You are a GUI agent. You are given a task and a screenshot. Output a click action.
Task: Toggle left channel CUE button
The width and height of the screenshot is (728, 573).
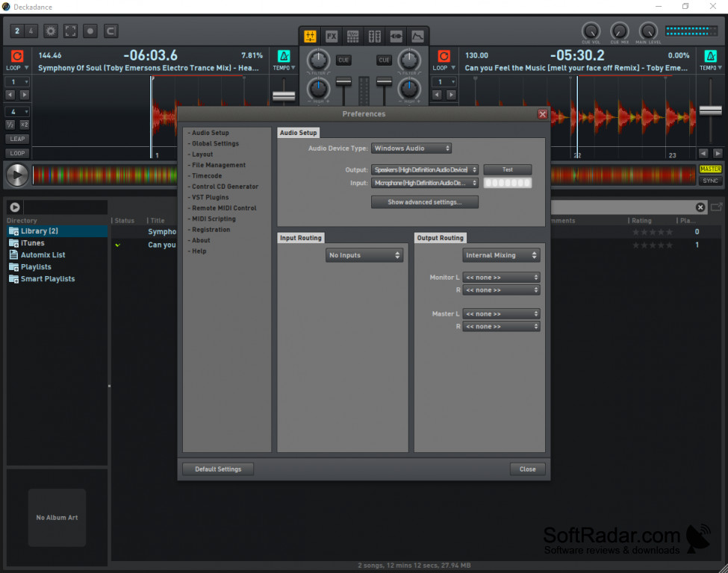[x=343, y=60]
